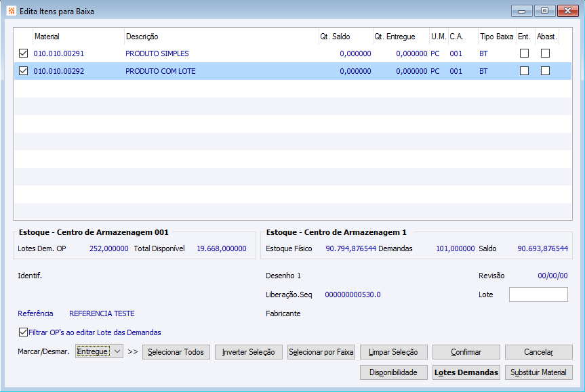The height and width of the screenshot is (392, 585).
Task: Click the Demandas value 101,000000
Action: click(x=455, y=248)
